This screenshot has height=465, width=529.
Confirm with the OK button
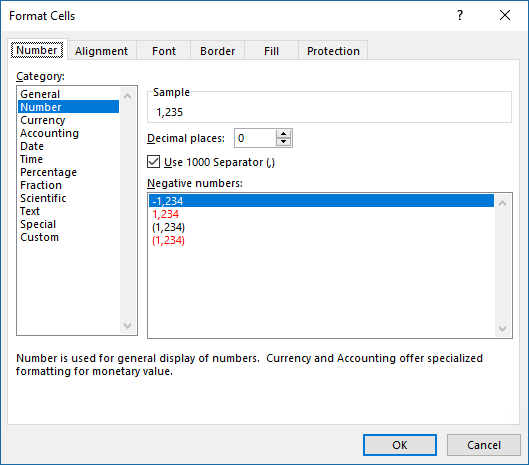pyautogui.click(x=400, y=445)
